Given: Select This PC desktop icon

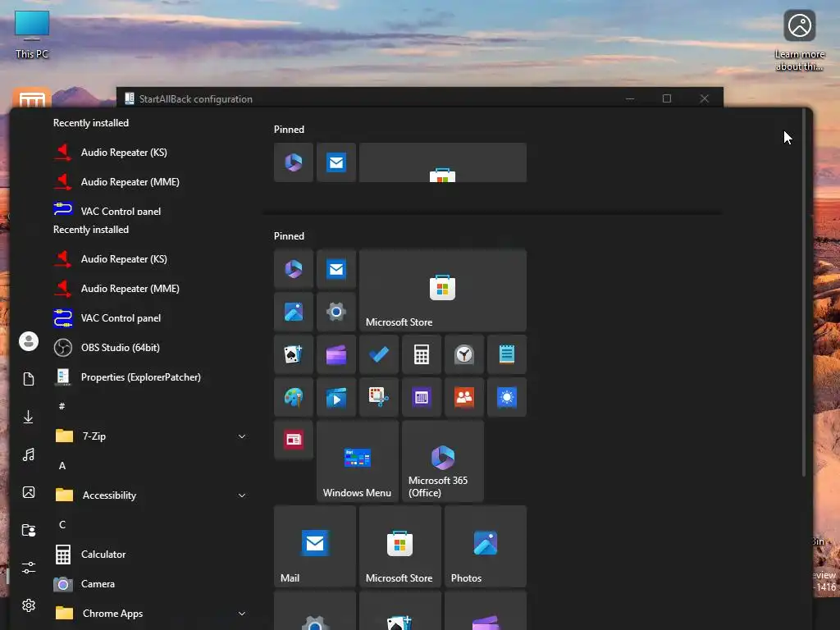Looking at the screenshot, I should pyautogui.click(x=32, y=34).
